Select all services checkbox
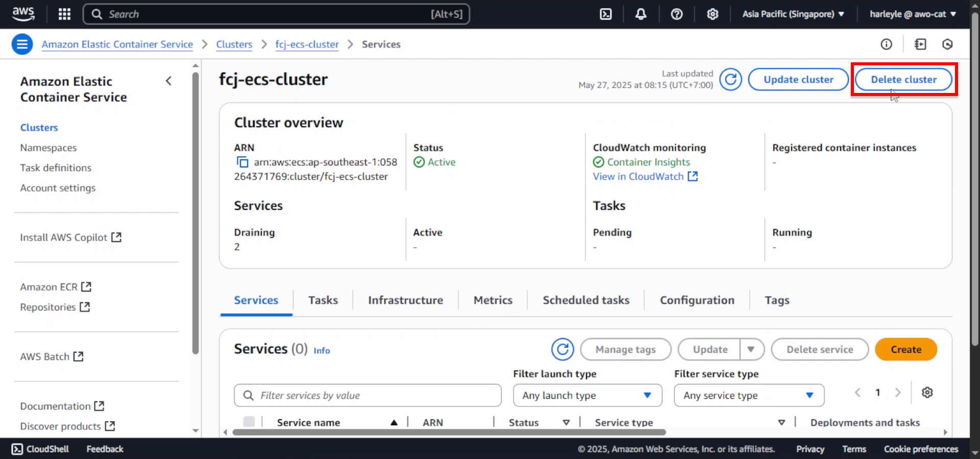This screenshot has height=459, width=980. [x=249, y=422]
